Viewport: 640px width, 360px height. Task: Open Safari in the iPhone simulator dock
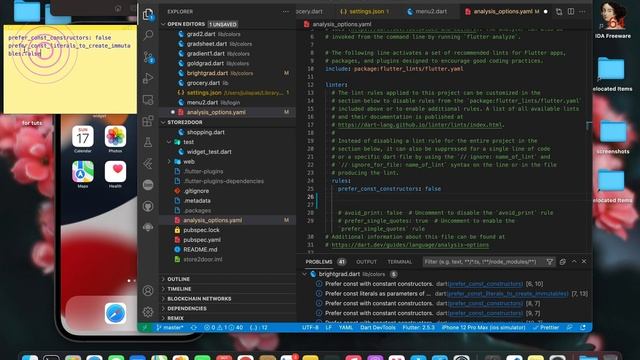coord(116,313)
